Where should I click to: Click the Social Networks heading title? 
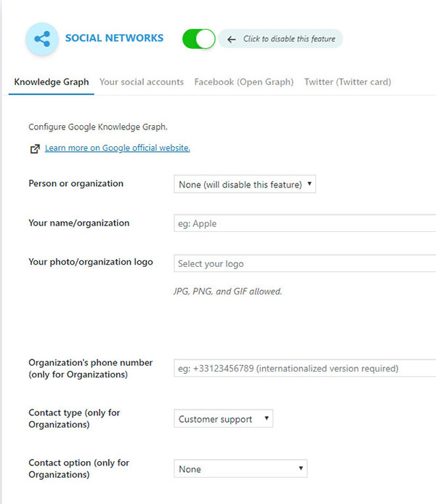pyautogui.click(x=114, y=39)
